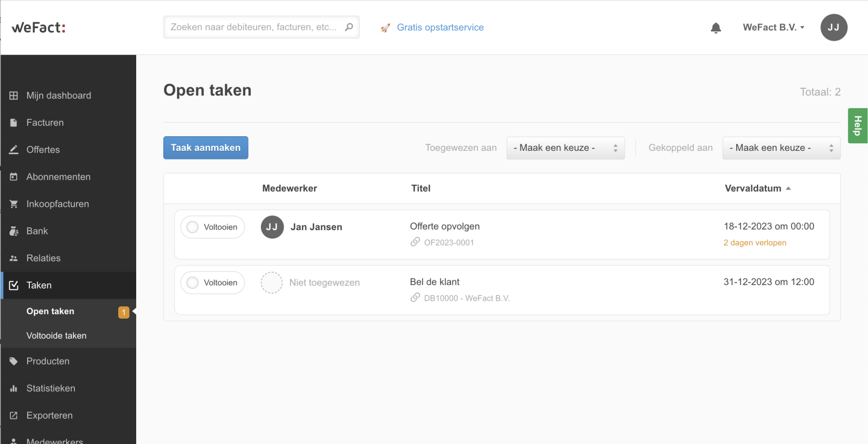Viewport: 868px width, 444px height.
Task: Click the 2 dagen verlopen label
Action: [755, 243]
